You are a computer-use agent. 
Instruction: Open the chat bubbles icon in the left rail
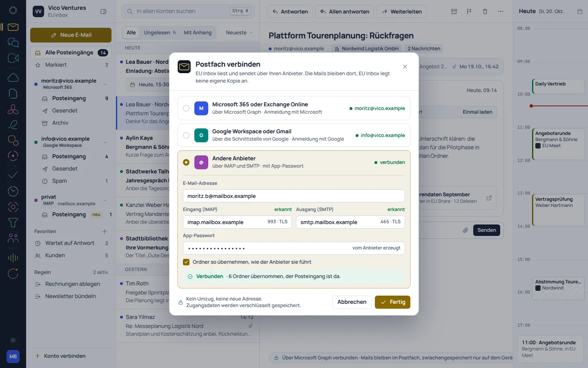click(13, 43)
